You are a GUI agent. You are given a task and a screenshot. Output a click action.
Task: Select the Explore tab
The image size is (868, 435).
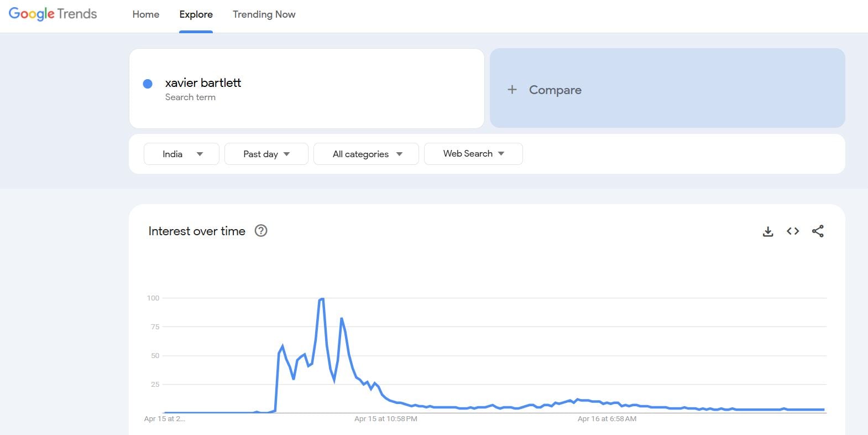196,14
